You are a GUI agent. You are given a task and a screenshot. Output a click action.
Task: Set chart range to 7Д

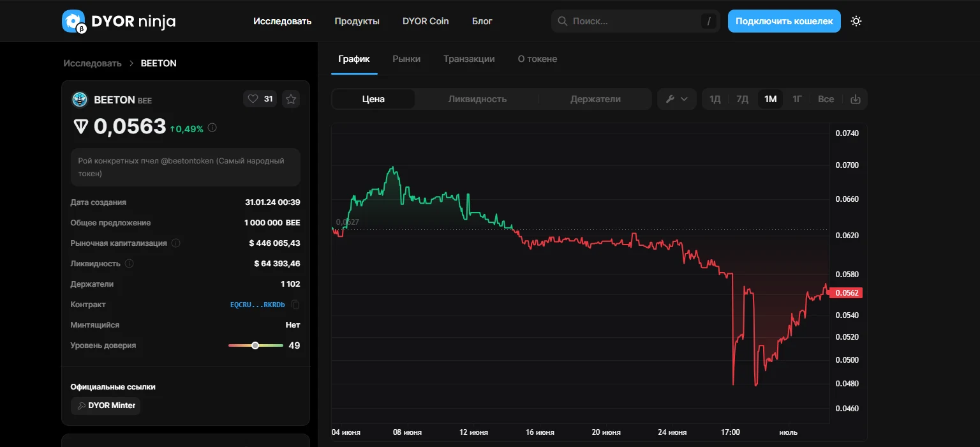743,99
